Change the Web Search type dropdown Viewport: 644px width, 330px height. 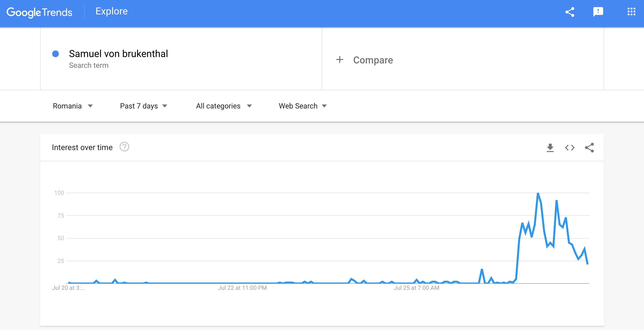(303, 106)
